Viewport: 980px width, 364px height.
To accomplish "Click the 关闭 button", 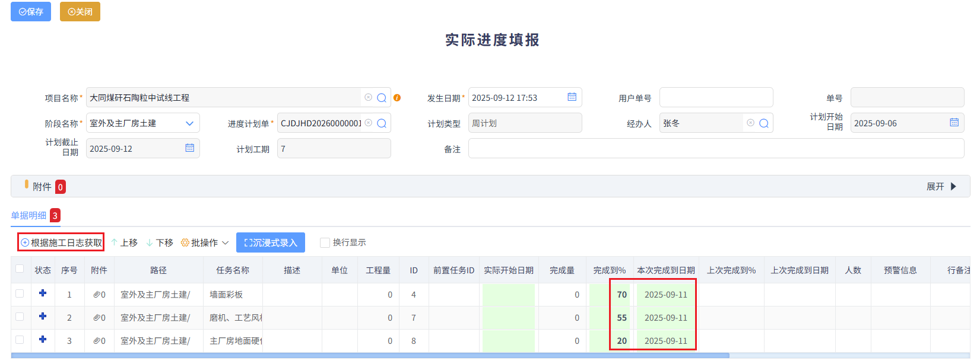I will pos(80,11).
